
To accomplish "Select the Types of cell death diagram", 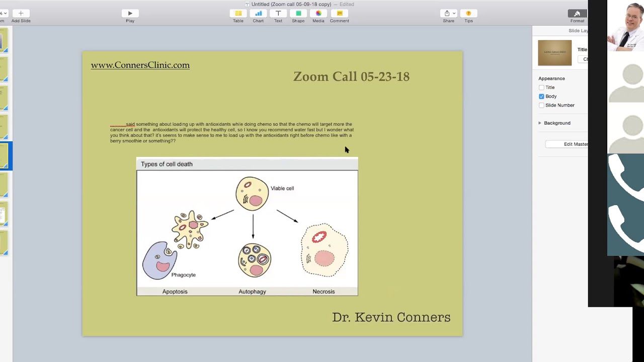I will click(247, 227).
